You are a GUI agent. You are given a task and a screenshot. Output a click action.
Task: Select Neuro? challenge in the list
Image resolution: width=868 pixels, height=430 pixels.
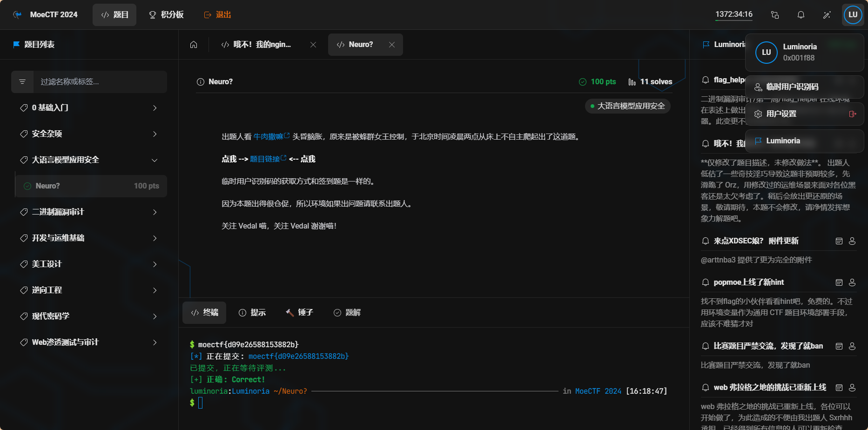coord(91,186)
